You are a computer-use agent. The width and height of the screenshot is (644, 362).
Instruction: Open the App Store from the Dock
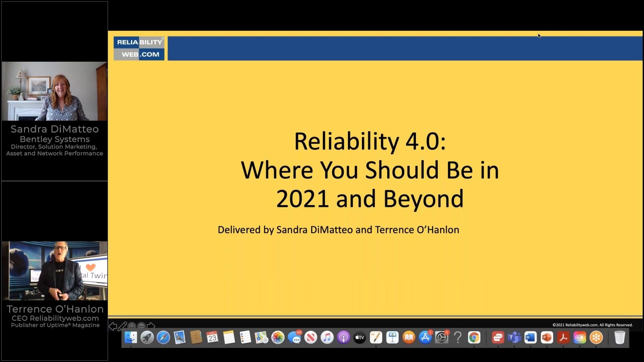425,338
